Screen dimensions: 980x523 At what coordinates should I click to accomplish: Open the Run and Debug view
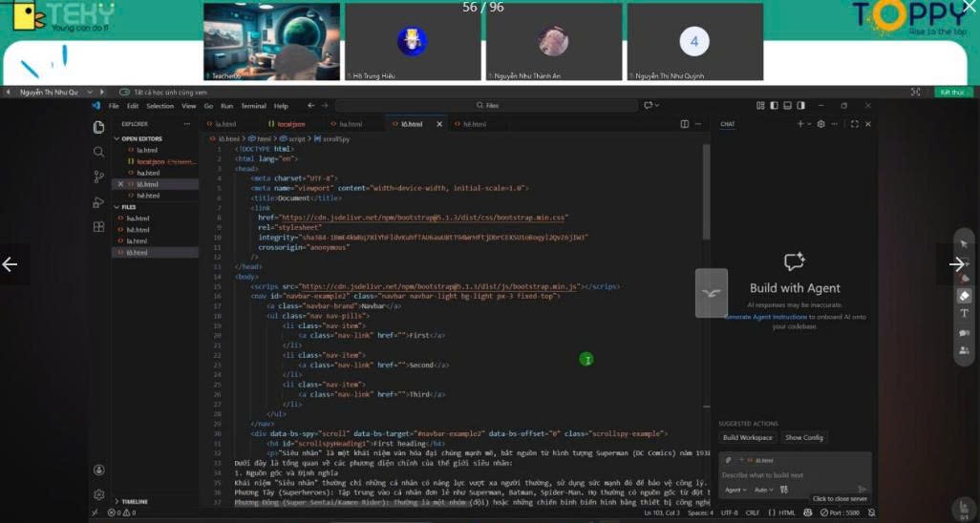98,202
